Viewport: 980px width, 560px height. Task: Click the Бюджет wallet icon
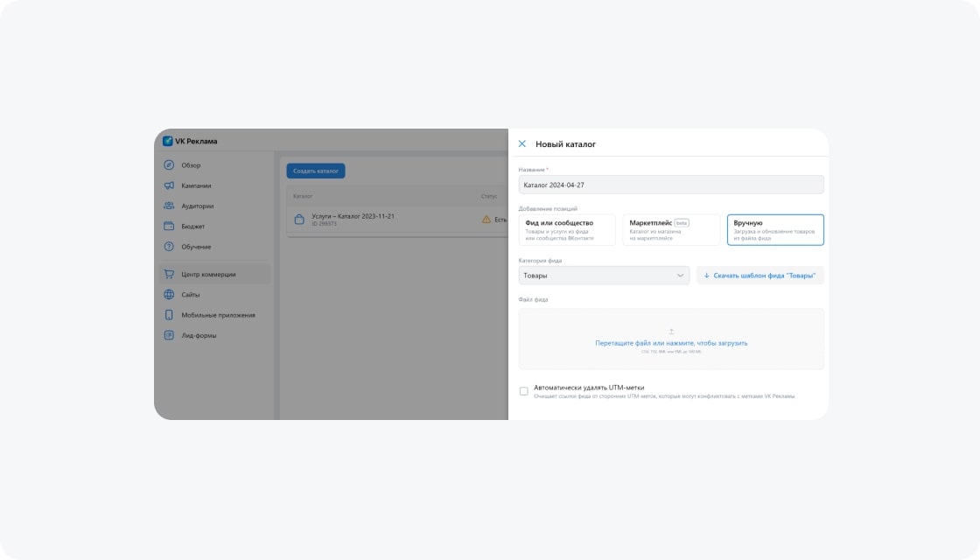click(x=169, y=227)
